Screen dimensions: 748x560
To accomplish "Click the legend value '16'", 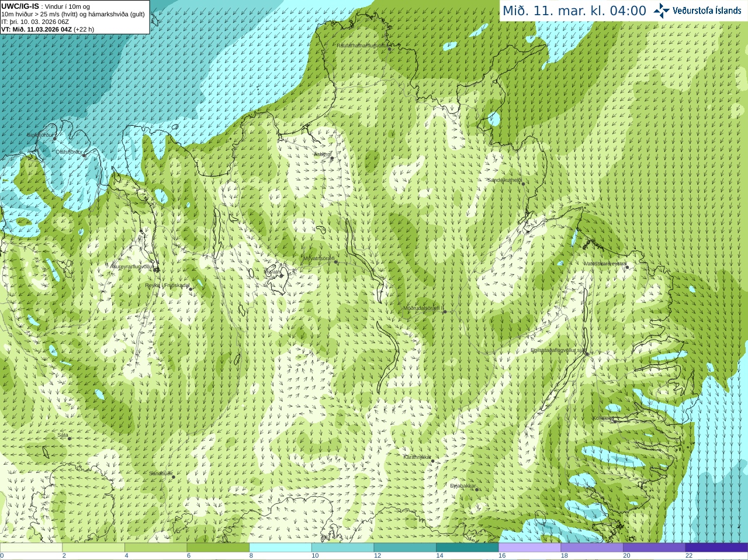I will point(502,556).
